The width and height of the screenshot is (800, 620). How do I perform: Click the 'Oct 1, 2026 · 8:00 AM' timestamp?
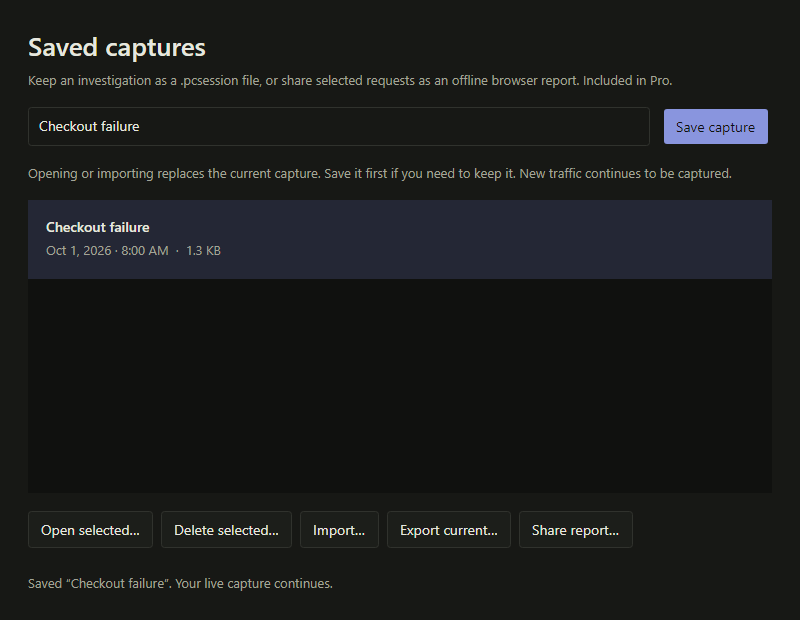[x=107, y=251]
